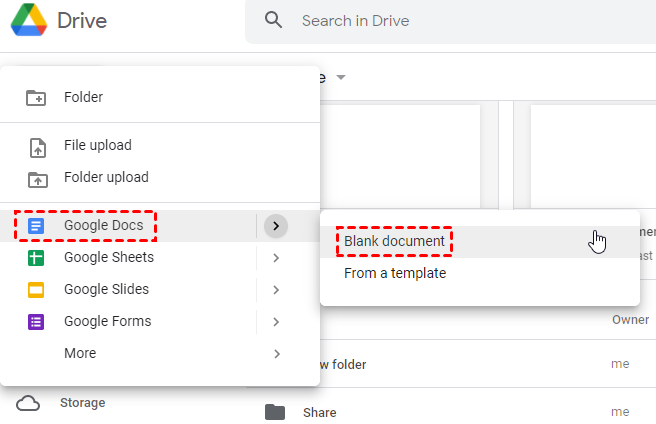Expand the Google Slides submenu arrow
The width and height of the screenshot is (656, 424).
click(276, 290)
